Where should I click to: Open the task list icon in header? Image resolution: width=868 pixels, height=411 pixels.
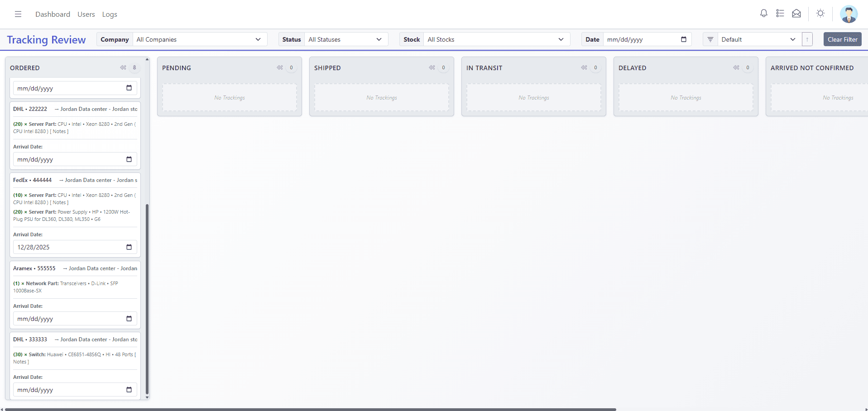coord(780,14)
